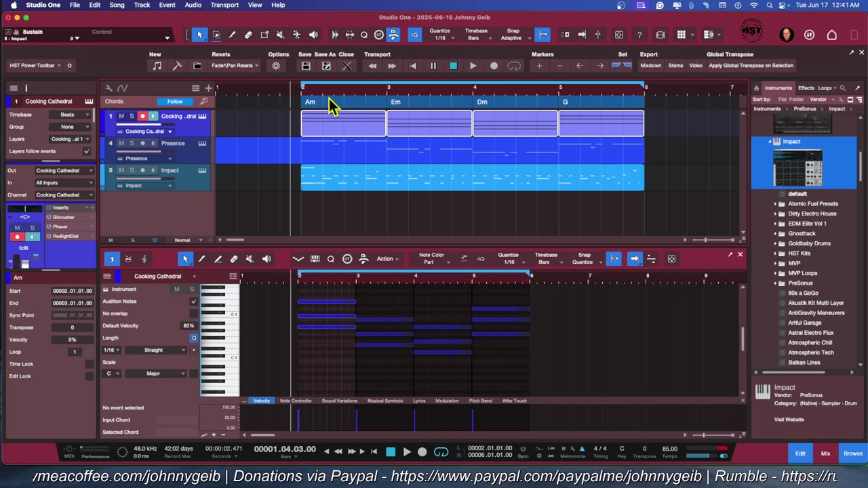Open the Options gear icon

(276, 66)
